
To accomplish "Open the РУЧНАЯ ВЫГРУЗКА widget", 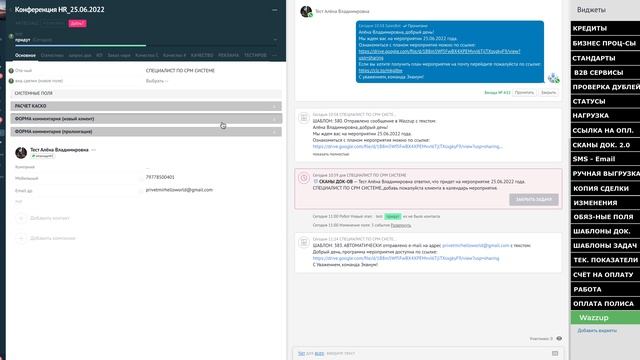I will point(605,173).
